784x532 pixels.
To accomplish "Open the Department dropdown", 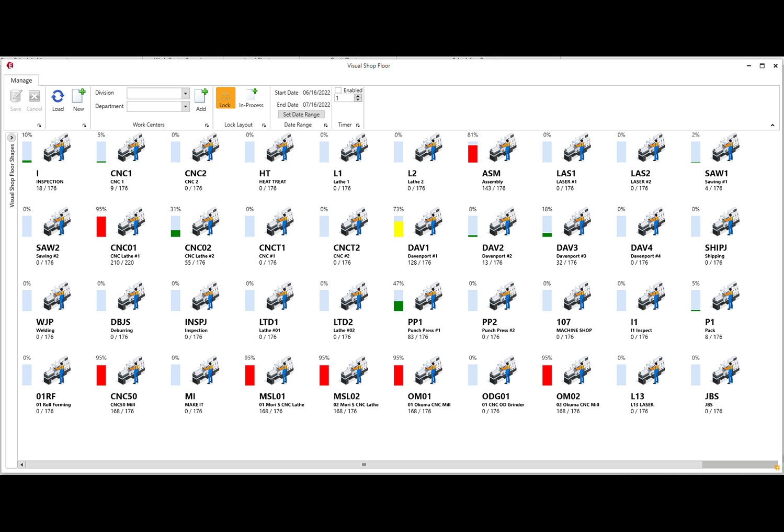I will pos(186,106).
